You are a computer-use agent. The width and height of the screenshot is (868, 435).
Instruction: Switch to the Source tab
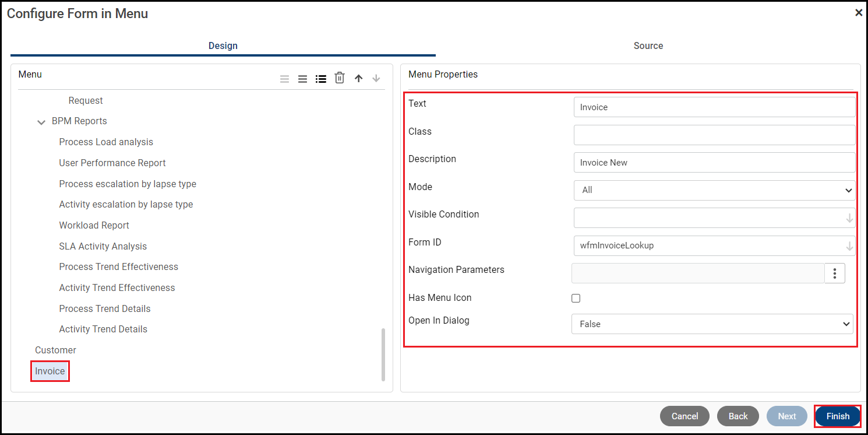tap(648, 45)
